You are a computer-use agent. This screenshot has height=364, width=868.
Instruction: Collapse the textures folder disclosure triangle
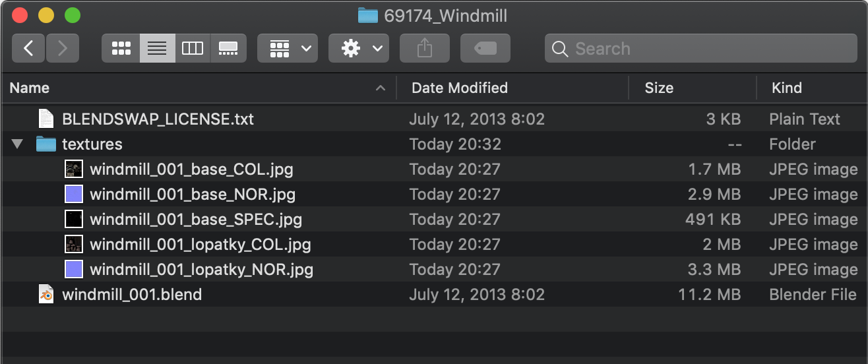[18, 144]
